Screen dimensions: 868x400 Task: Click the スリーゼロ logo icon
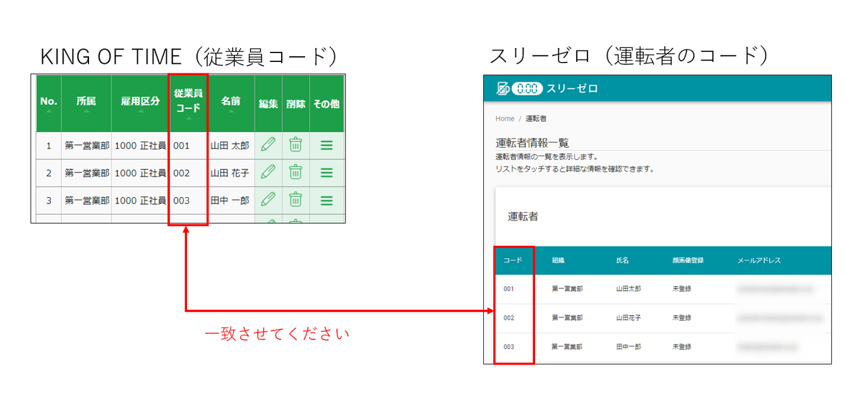pos(520,88)
